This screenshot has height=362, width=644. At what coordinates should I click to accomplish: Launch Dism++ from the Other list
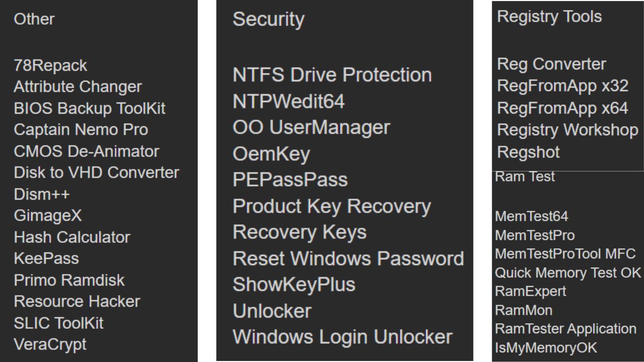tap(41, 194)
